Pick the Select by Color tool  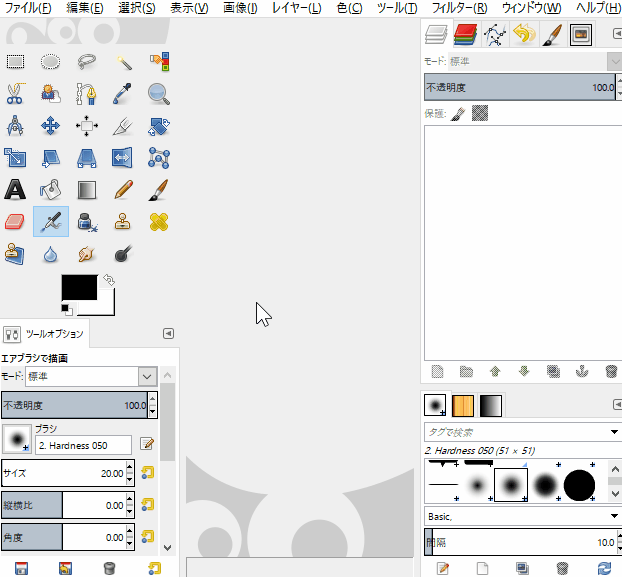159,62
